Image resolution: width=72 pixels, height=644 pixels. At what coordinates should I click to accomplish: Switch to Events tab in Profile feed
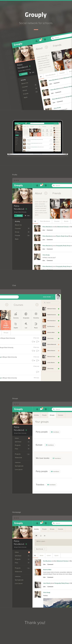(x=66, y=221)
